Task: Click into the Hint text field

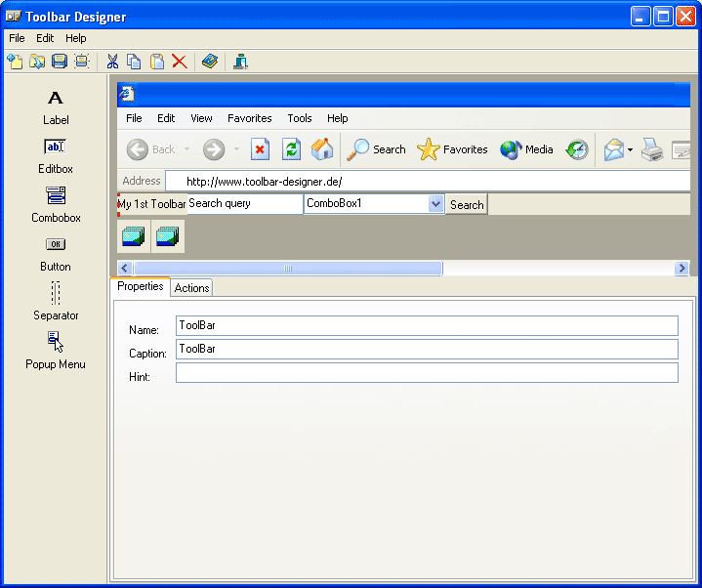Action: pyautogui.click(x=427, y=373)
